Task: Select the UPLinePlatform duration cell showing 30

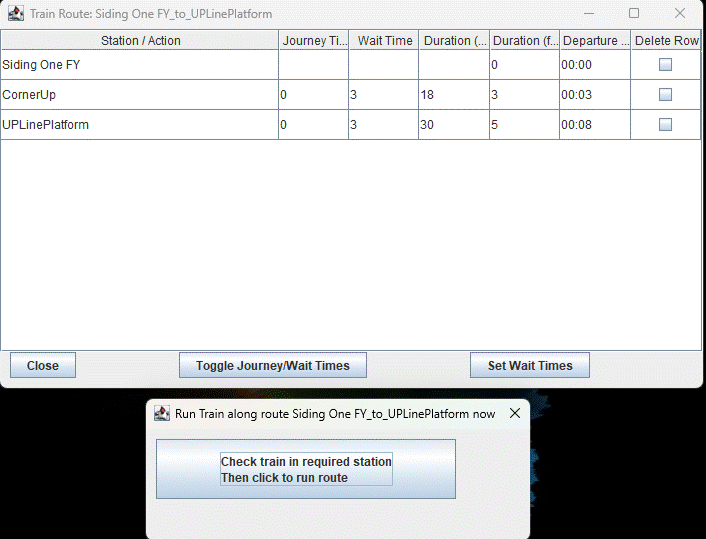Action: [x=454, y=125]
